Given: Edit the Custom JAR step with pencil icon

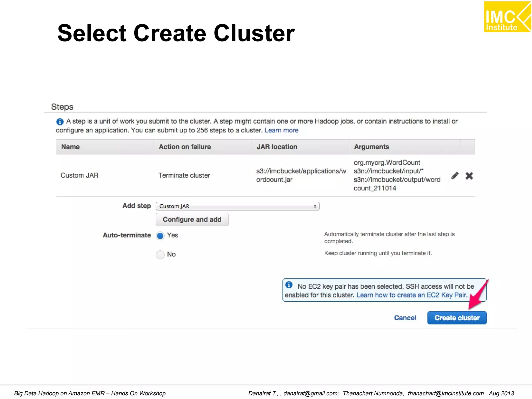Looking at the screenshot, I should point(455,176).
